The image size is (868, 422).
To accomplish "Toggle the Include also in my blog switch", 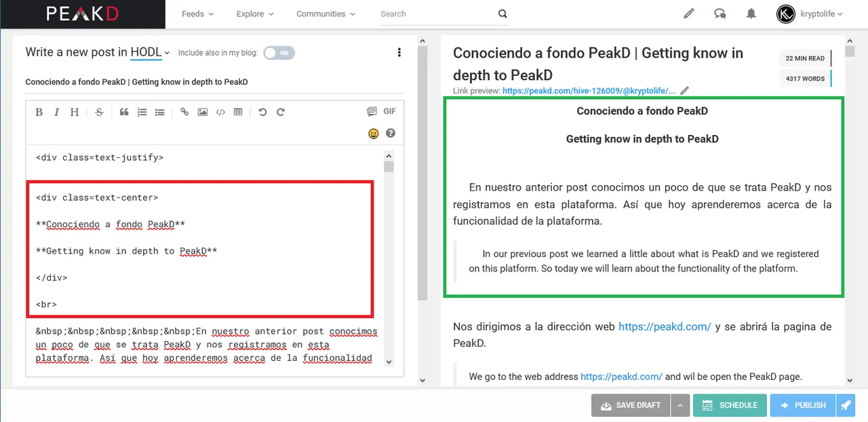I will (x=279, y=52).
